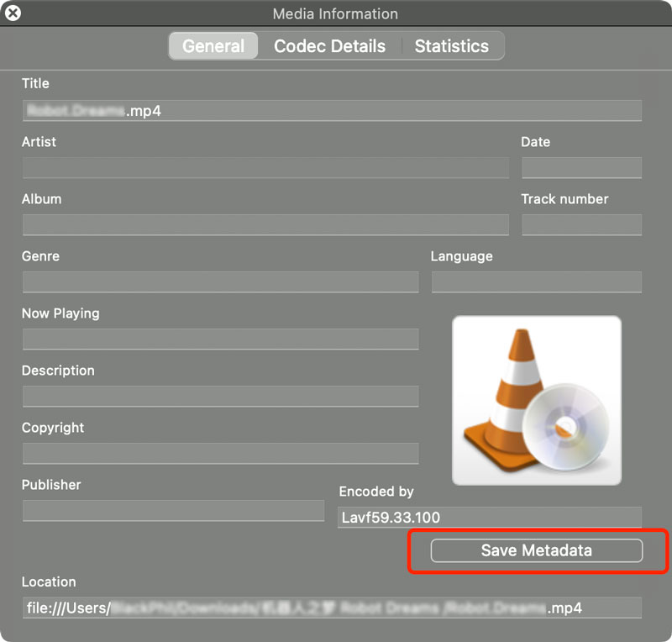Click the Track number field
This screenshot has width=672, height=642.
pos(581,224)
